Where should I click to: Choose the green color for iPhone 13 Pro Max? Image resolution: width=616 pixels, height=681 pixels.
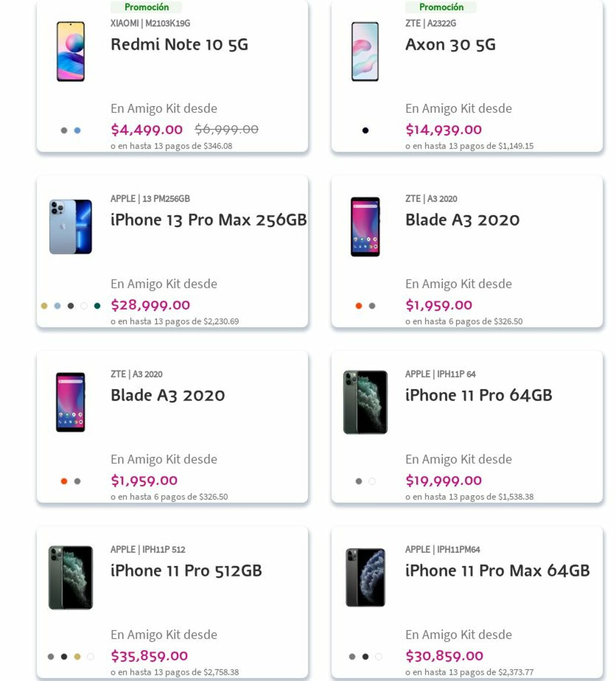coord(97,306)
